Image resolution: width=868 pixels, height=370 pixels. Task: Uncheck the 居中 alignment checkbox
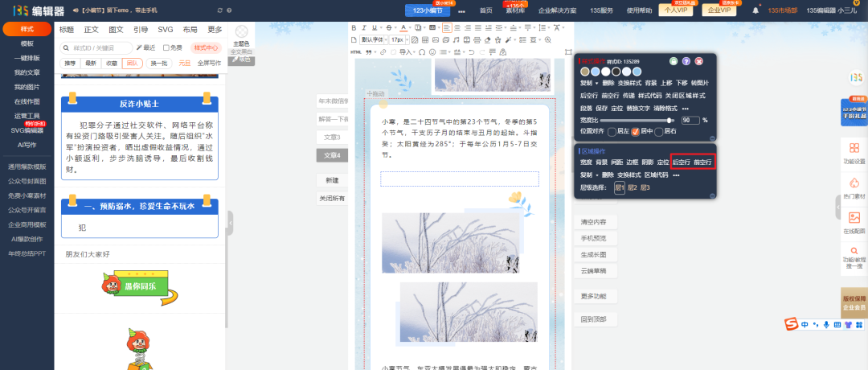tap(636, 131)
